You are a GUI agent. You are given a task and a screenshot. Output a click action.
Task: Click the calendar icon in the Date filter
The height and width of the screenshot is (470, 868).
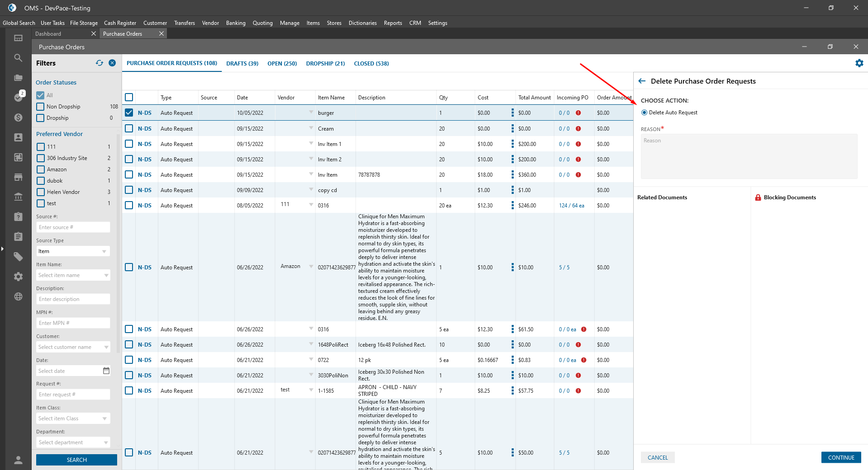pos(106,371)
